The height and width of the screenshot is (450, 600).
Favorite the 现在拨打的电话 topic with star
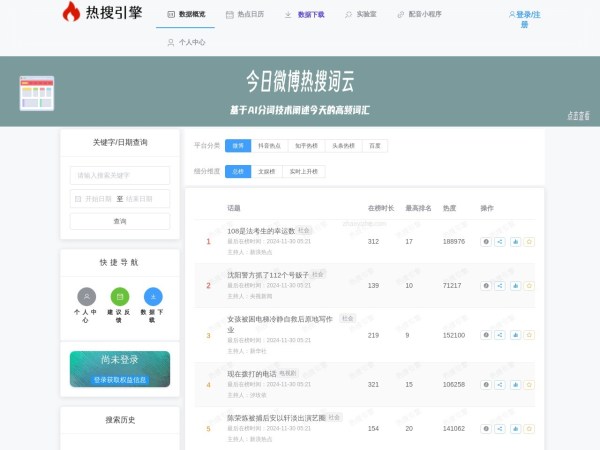[x=529, y=384]
